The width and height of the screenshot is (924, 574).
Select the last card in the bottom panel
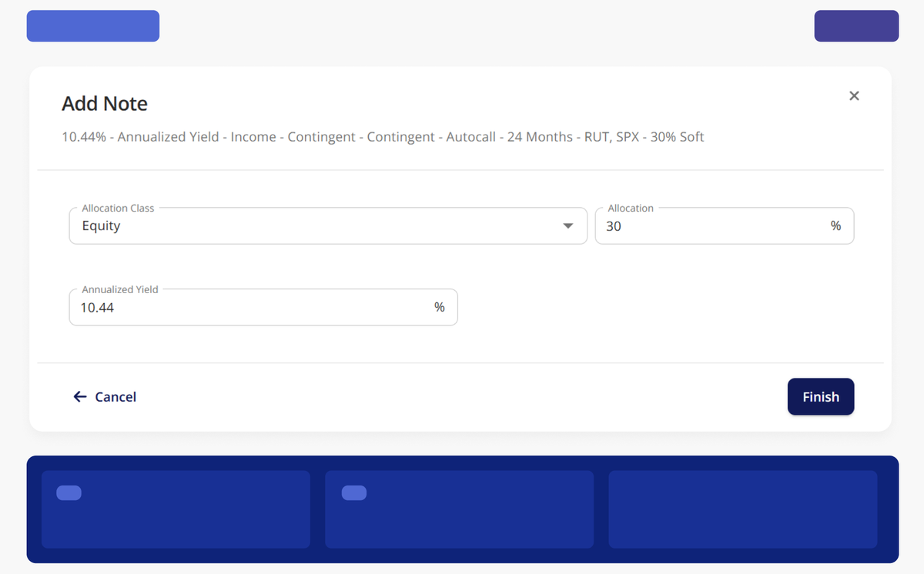743,509
